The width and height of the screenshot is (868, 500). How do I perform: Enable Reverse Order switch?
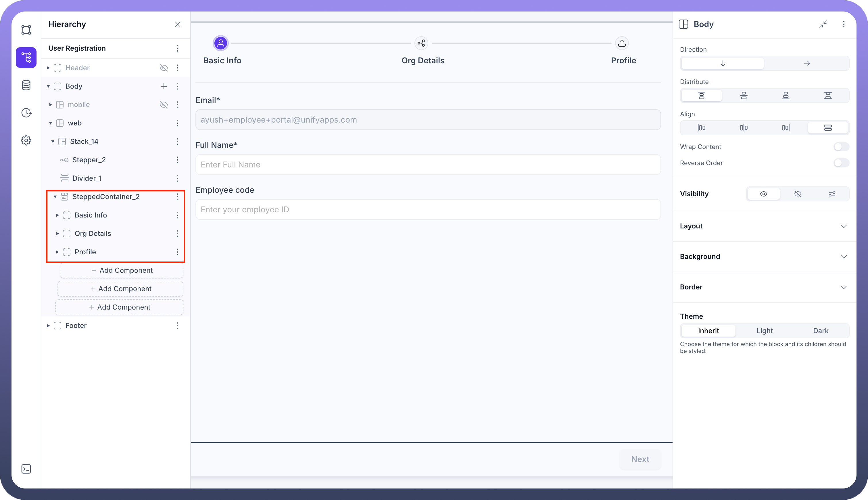coord(841,163)
